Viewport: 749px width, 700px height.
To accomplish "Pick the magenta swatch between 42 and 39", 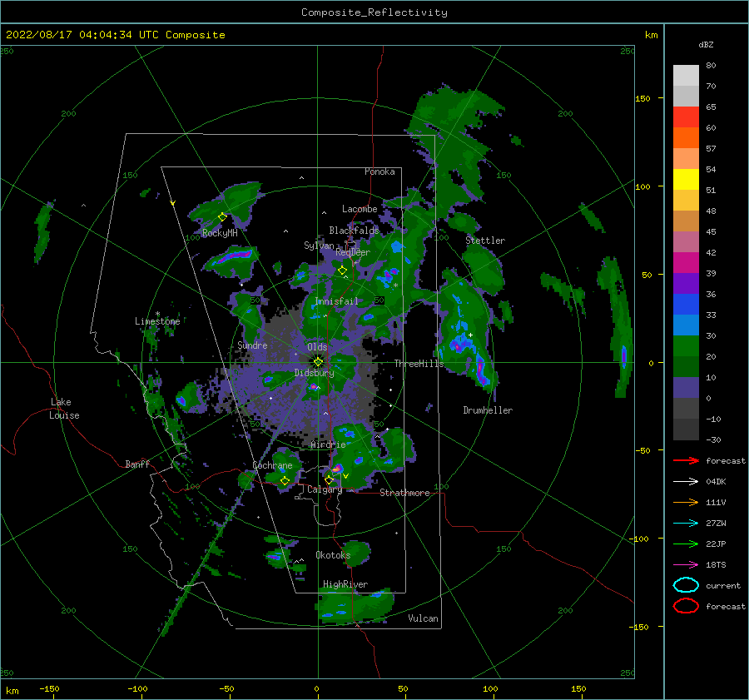I will (x=686, y=263).
